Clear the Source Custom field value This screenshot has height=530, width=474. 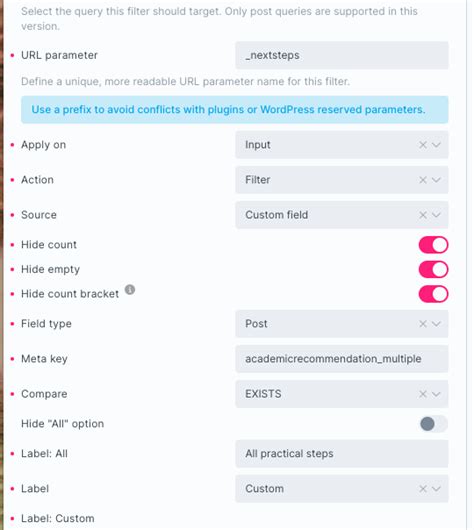(423, 215)
